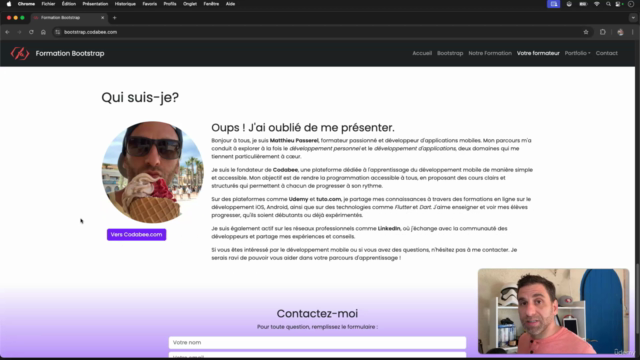This screenshot has width=640, height=360.
Task: Open the Fichier menu
Action: coord(48,4)
